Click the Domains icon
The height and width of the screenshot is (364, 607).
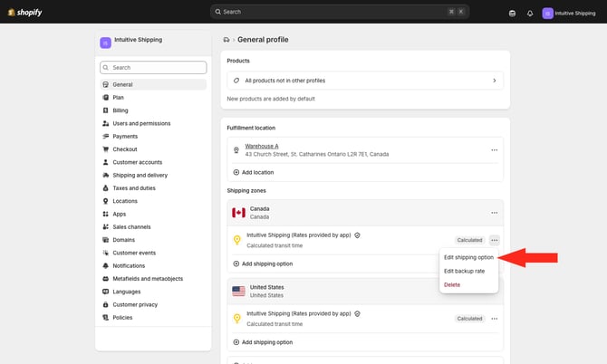tap(105, 240)
